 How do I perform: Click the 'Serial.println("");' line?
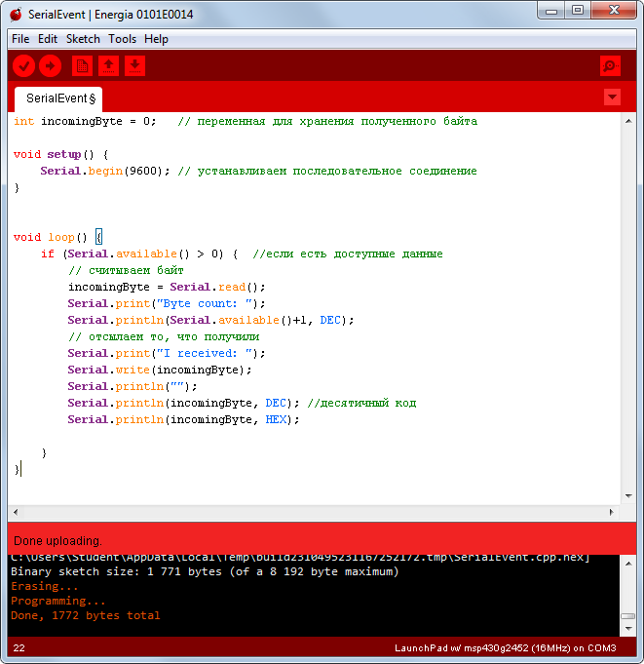(133, 387)
